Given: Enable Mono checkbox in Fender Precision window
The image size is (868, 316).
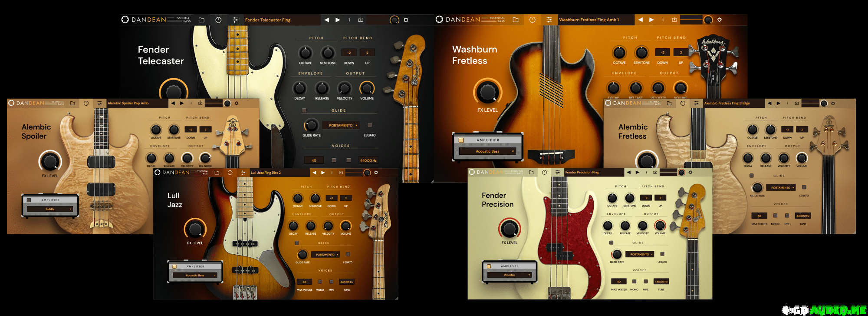Looking at the screenshot, I should coord(634,282).
